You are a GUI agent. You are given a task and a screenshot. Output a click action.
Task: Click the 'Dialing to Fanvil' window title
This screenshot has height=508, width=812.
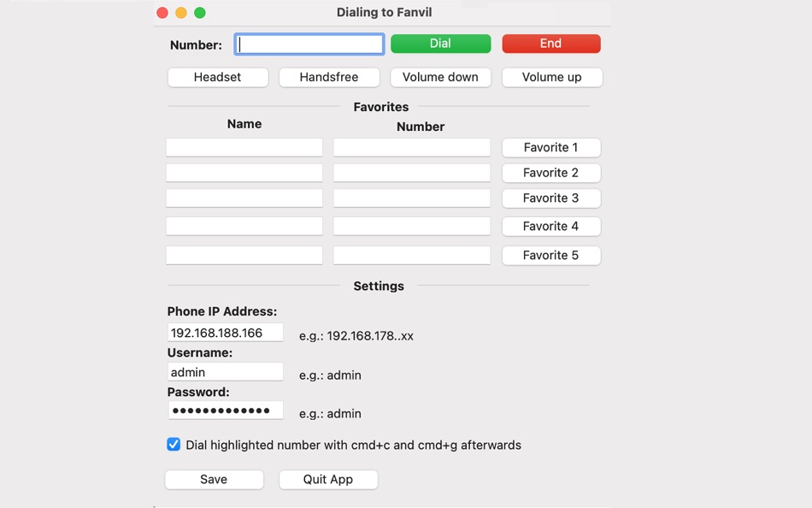point(384,13)
